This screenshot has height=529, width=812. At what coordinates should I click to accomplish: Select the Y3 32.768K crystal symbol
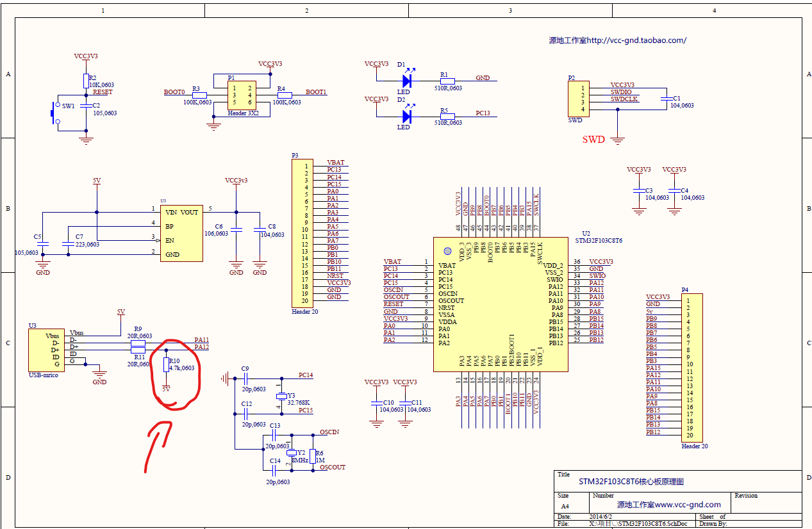click(x=280, y=396)
